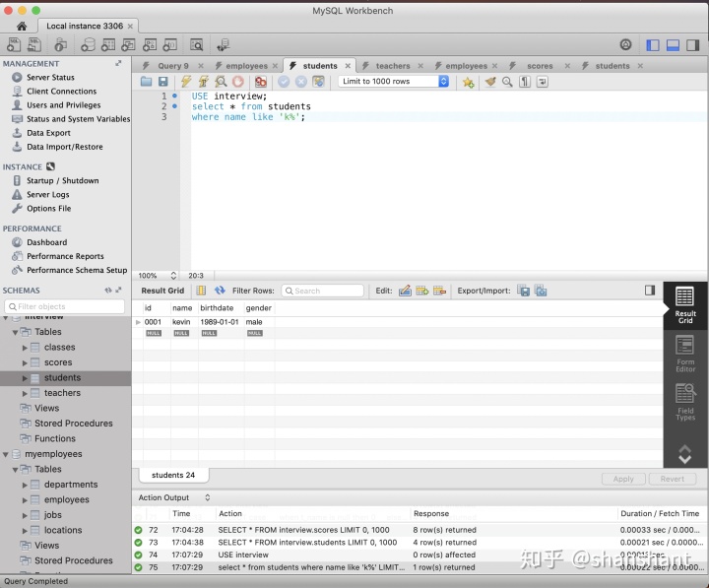The width and height of the screenshot is (709, 588).
Task: Switch to Query 9 tab
Action: (172, 66)
